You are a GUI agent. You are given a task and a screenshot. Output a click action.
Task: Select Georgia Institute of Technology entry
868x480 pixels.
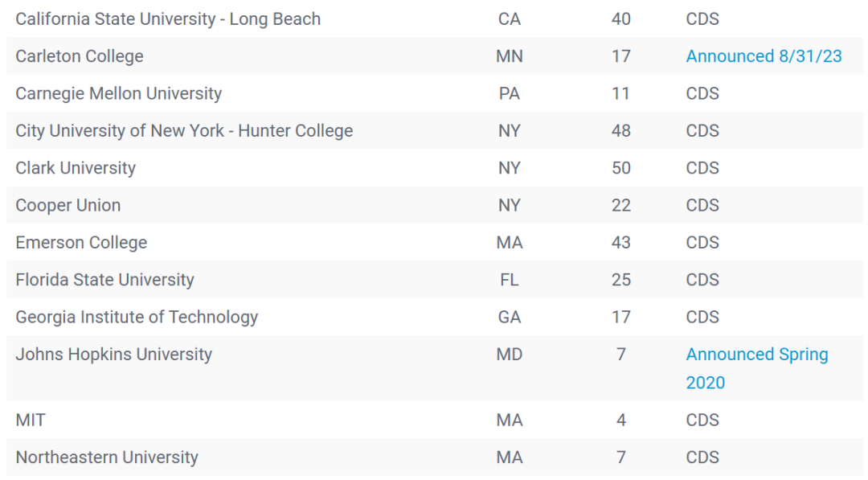pos(136,318)
